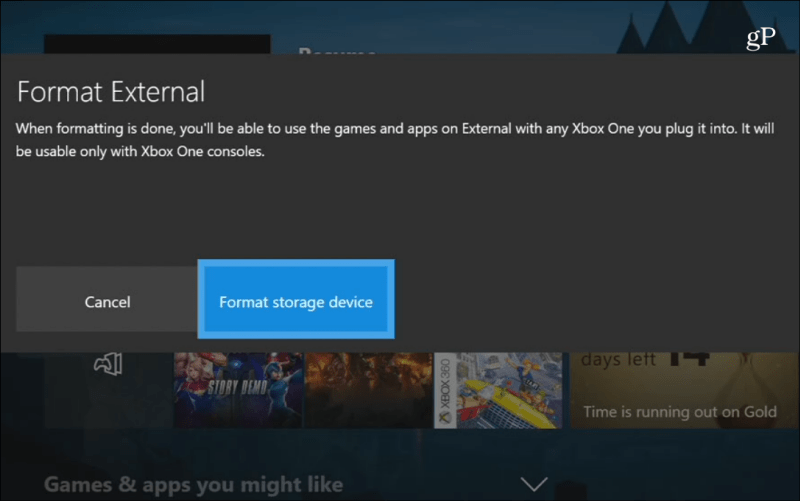Viewport: 800px width, 501px height.
Task: Click the Cancel button
Action: pos(107,299)
